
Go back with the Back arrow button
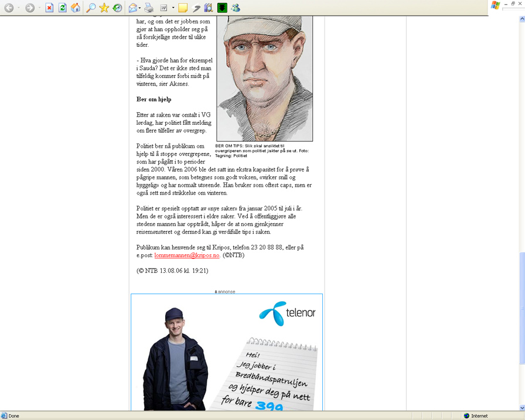(x=9, y=8)
